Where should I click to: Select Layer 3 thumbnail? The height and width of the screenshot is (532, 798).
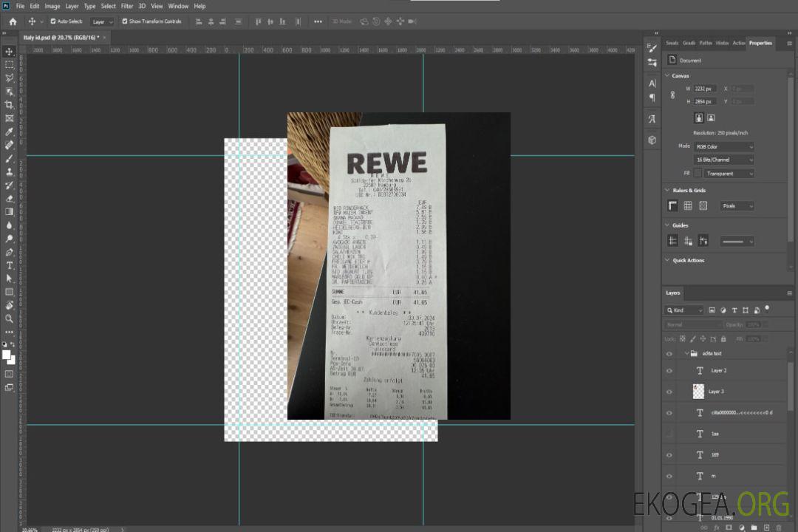(x=699, y=392)
